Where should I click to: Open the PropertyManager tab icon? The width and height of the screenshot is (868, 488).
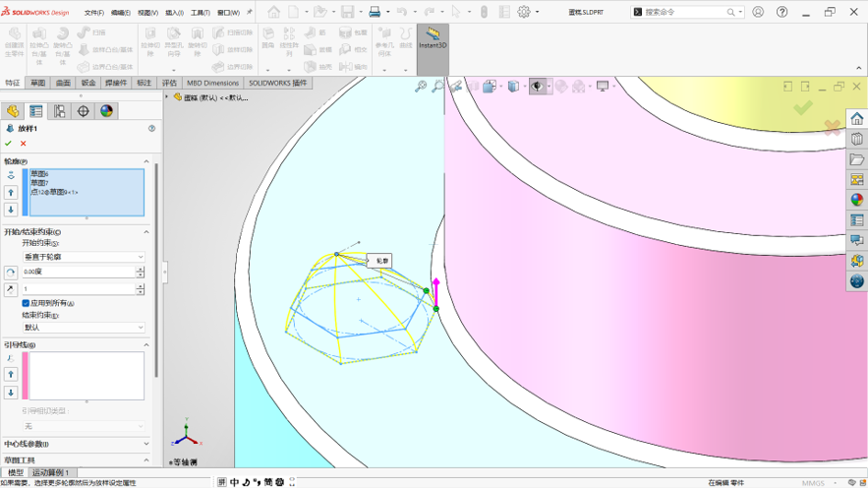point(36,111)
